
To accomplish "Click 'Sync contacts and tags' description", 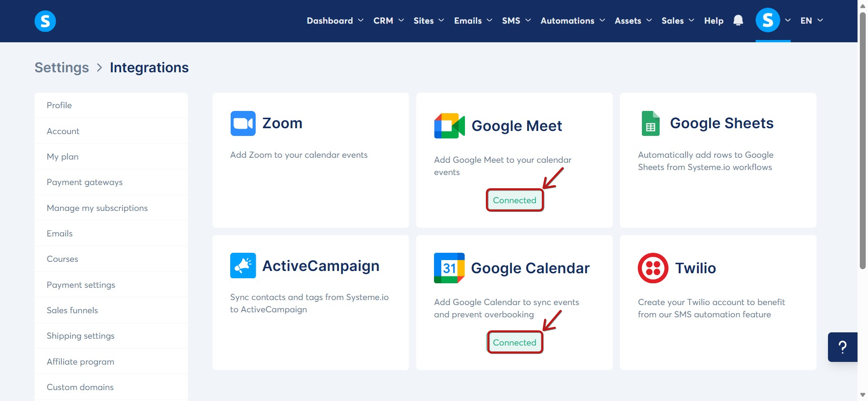I will coord(309,303).
